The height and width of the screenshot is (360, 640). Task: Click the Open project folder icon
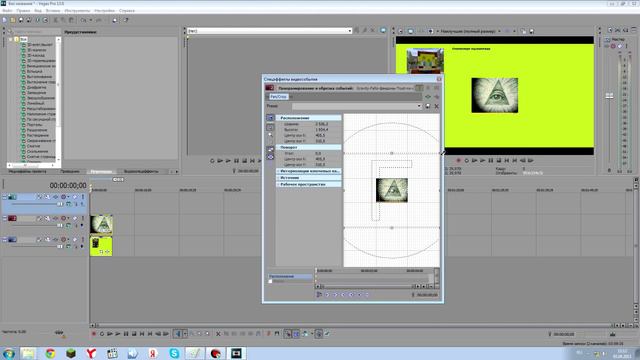pos(13,20)
